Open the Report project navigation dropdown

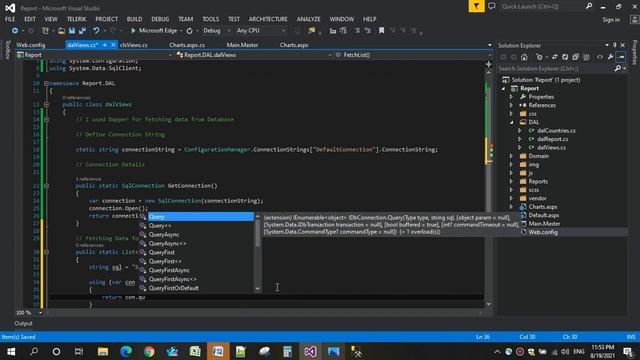point(95,55)
